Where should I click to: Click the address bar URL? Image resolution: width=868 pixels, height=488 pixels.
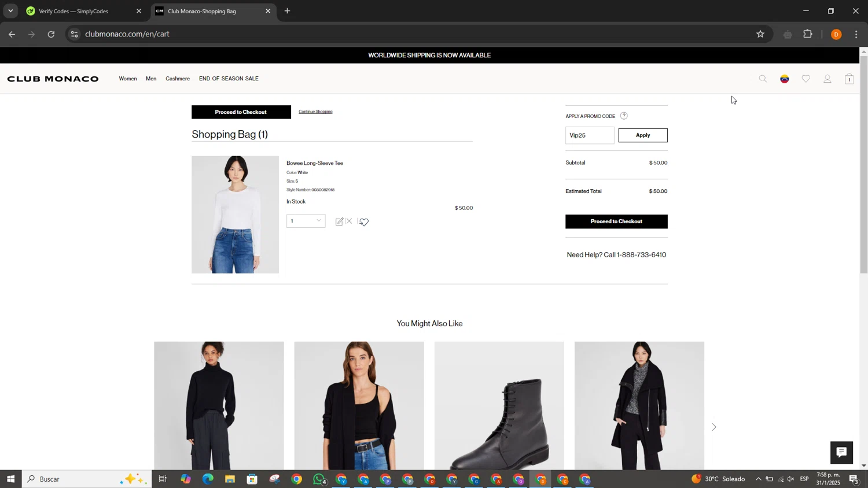coord(127,34)
